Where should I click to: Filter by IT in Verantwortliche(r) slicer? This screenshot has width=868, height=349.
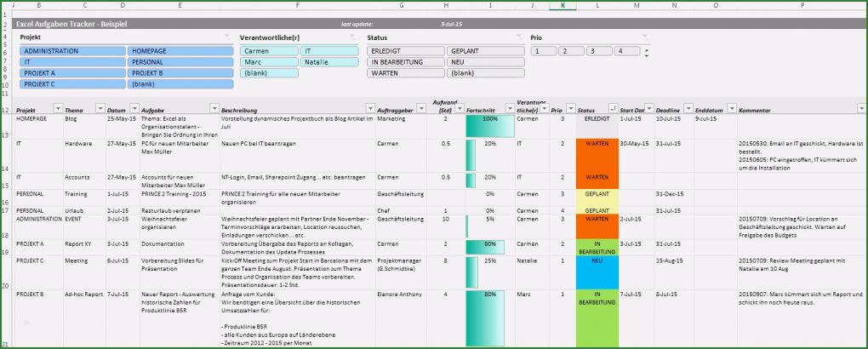coord(329,51)
